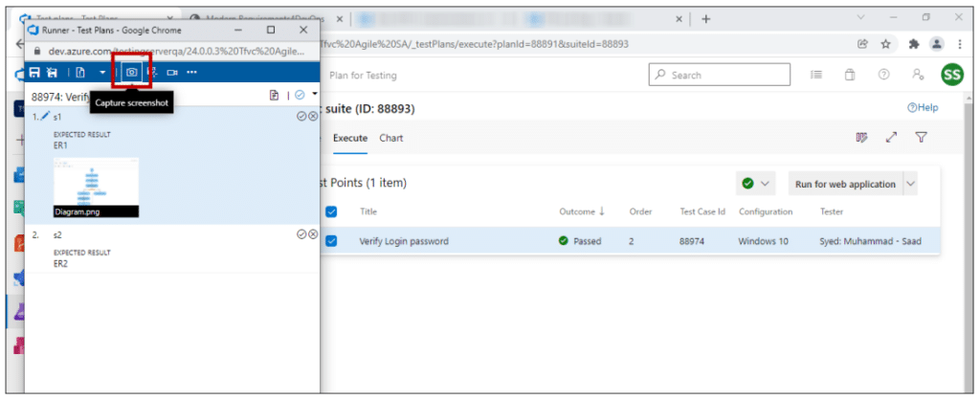Click the Configuration column header
Screen dimensions: 980x400
click(766, 211)
